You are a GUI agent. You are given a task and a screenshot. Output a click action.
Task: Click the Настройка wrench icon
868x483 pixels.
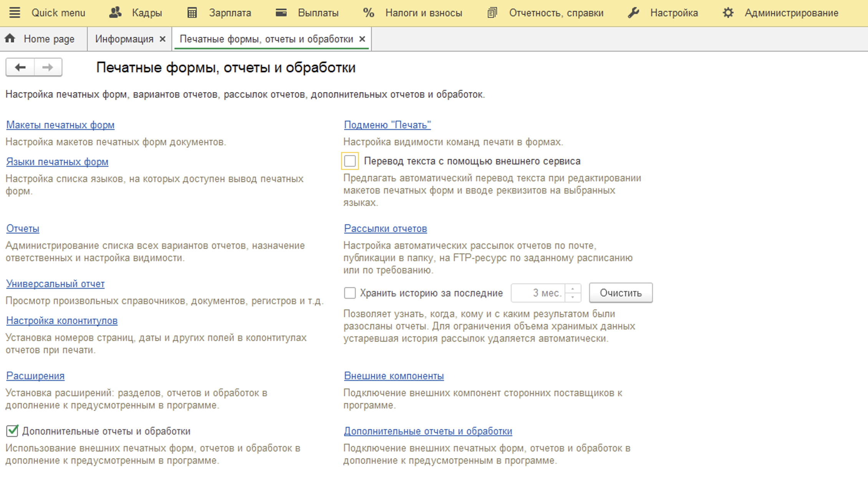(633, 13)
